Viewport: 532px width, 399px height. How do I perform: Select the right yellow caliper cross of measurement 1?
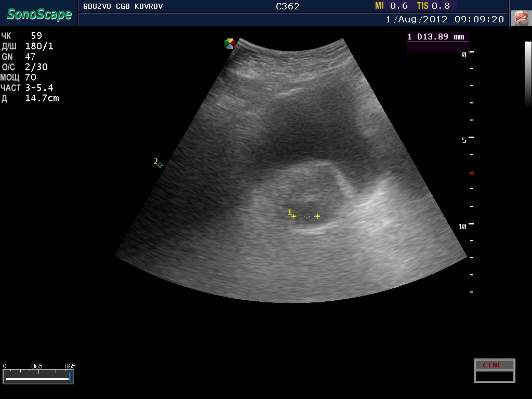click(317, 216)
